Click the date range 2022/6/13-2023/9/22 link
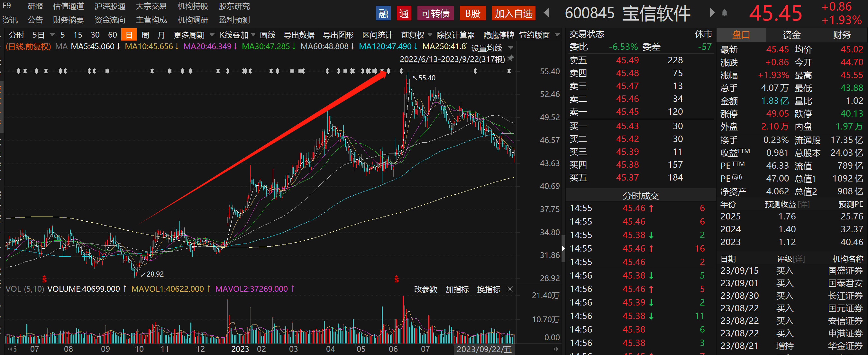 click(x=452, y=59)
